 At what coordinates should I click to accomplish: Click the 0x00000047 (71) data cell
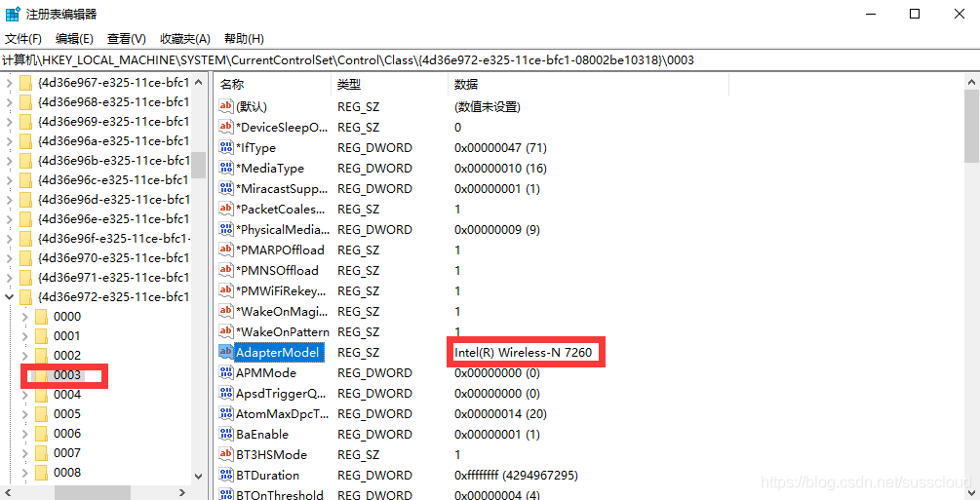coord(500,147)
